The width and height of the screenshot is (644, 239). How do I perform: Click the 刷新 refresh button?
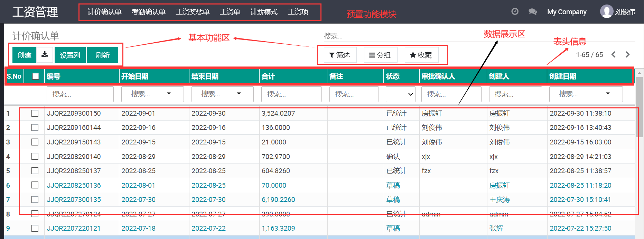(x=102, y=55)
